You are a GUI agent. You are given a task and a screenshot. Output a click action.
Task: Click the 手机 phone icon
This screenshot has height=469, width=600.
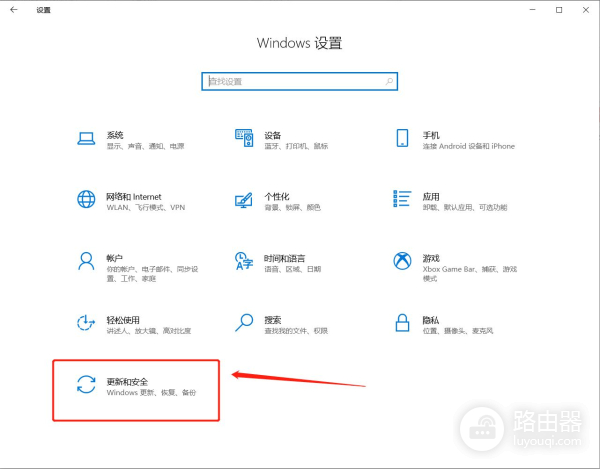click(x=402, y=138)
